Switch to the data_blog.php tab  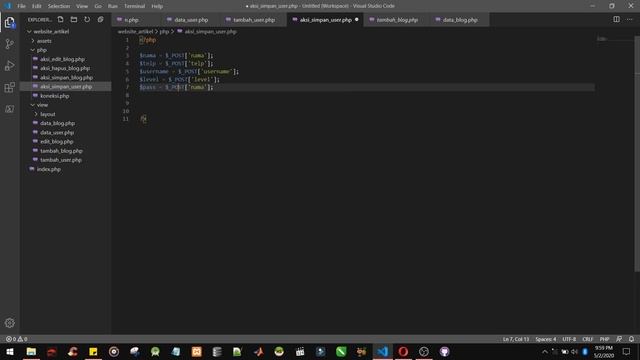tap(460, 20)
